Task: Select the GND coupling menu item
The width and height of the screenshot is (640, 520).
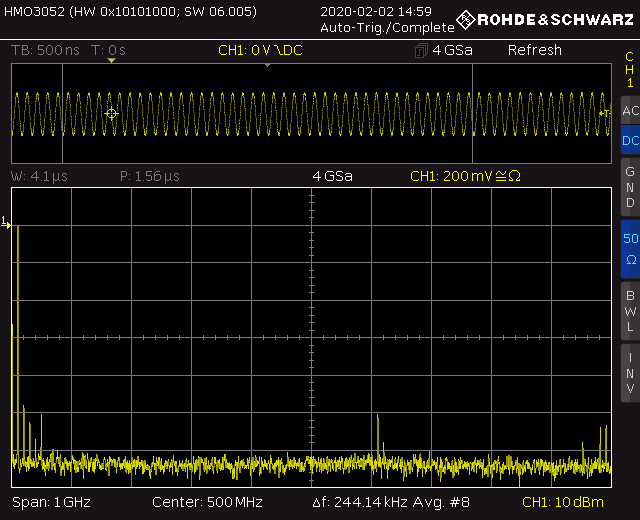Action: tap(629, 187)
